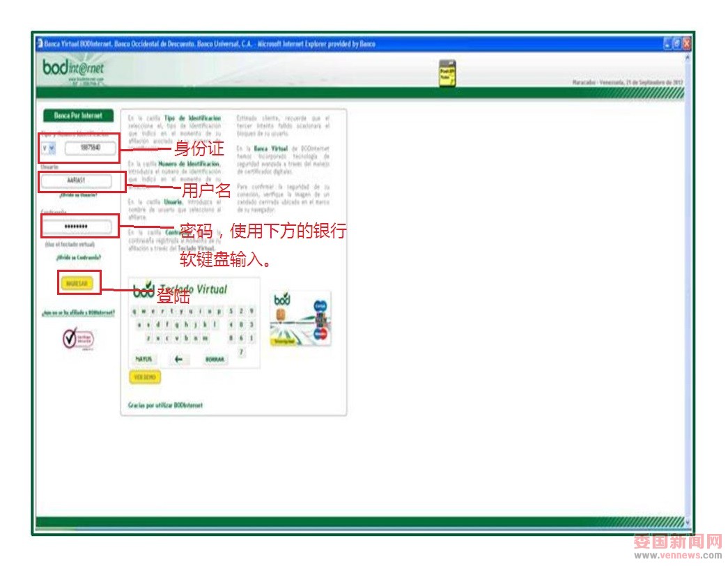Click the MAYUS key on the virtual keyboard
Screen dimensions: 728x566
(144, 359)
